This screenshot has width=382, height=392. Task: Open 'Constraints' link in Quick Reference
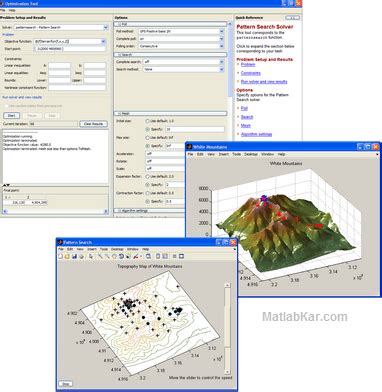coord(251,73)
